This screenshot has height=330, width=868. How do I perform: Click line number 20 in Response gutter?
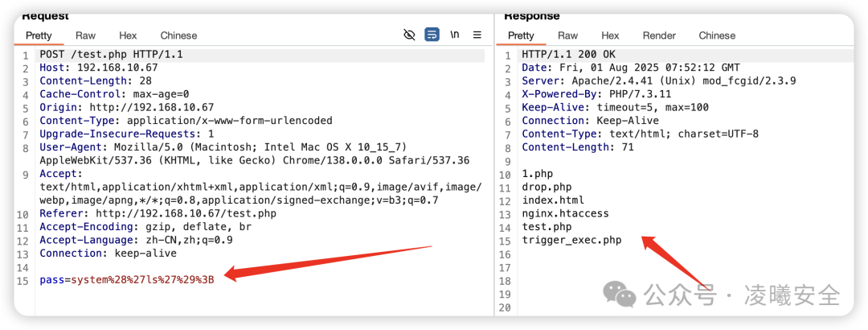click(504, 307)
